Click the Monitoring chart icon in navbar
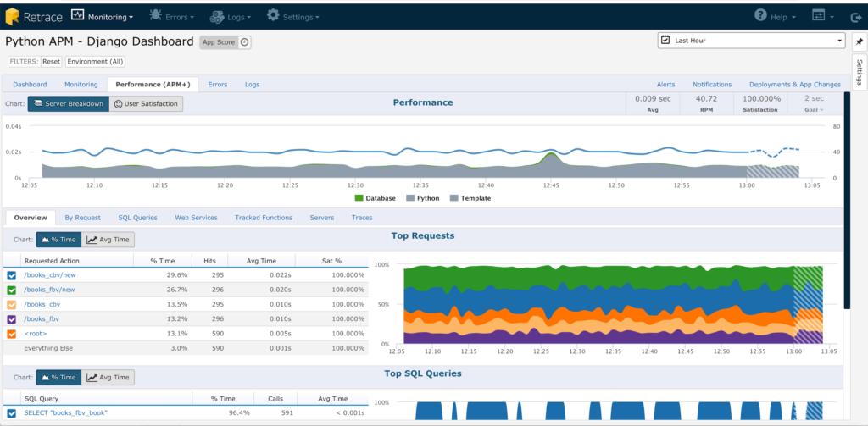Viewport: 868px width, 426px height. pyautogui.click(x=78, y=16)
